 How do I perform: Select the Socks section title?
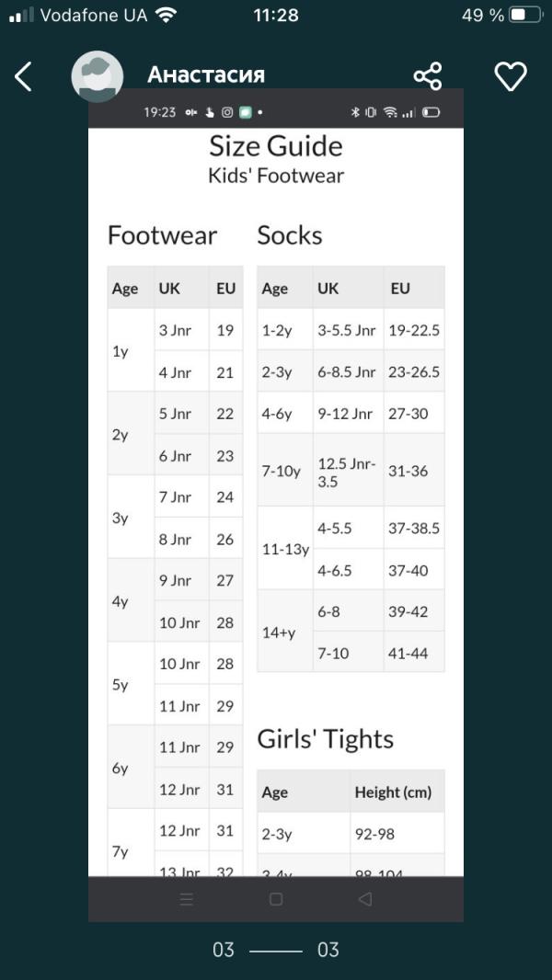point(290,235)
